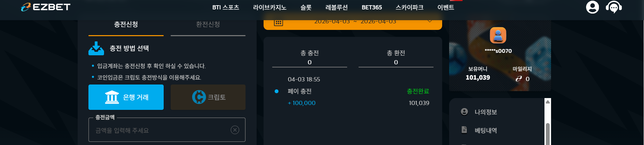Click the orange user avatar icon
Screen dimensions: 644x145
point(498,35)
